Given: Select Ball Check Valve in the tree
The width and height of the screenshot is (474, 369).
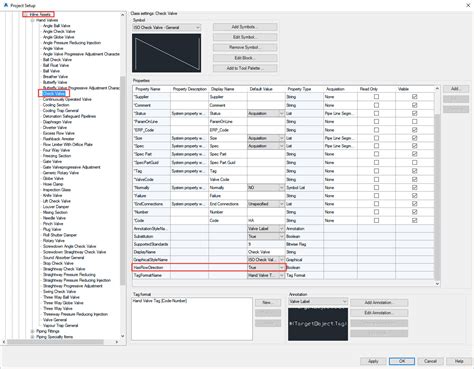Looking at the screenshot, I should point(57,60).
